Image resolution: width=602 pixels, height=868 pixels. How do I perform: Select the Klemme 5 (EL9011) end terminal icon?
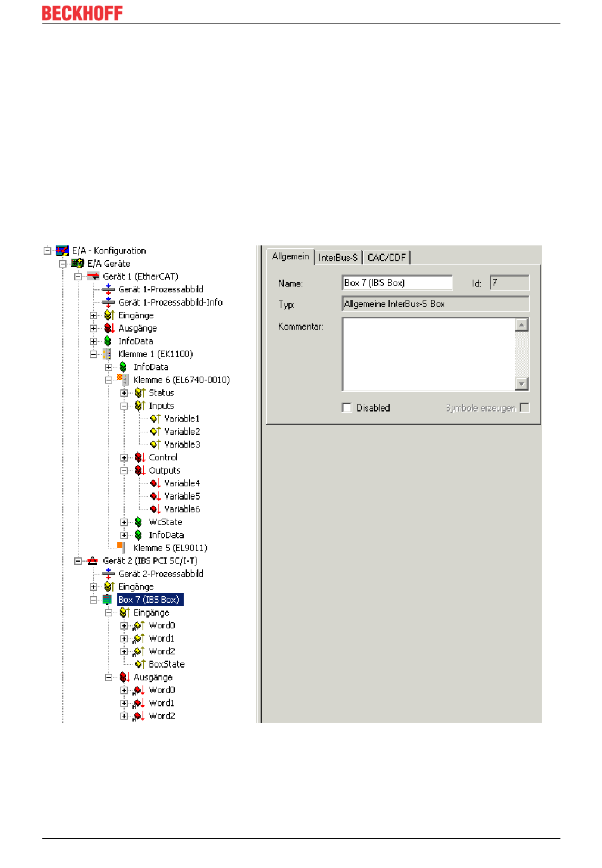click(121, 547)
